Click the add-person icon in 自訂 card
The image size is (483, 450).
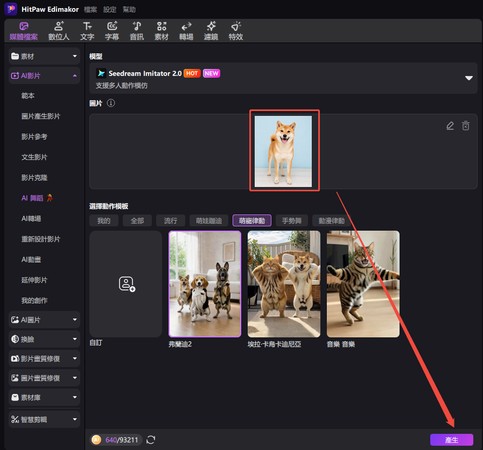point(127,284)
